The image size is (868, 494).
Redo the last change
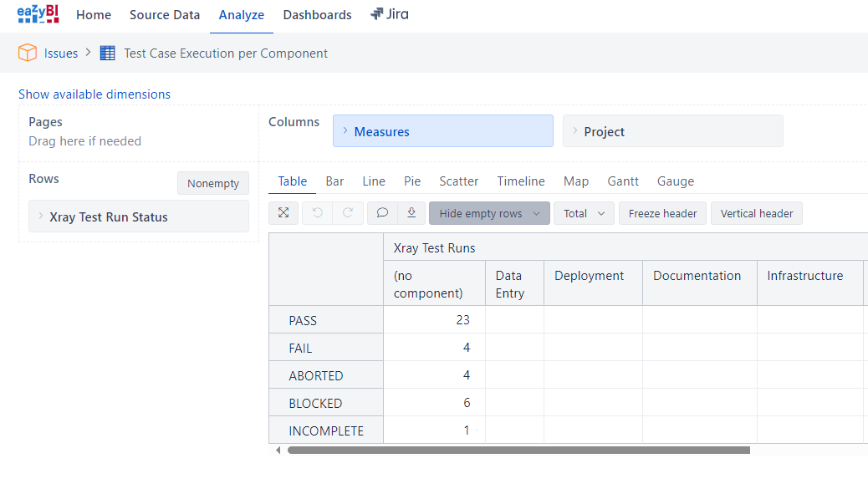[x=348, y=213]
